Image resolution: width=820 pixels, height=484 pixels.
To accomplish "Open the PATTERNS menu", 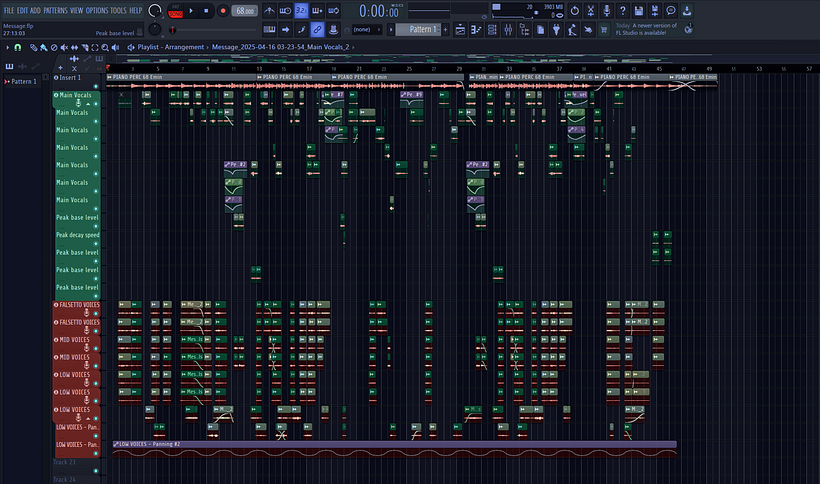I will point(55,10).
